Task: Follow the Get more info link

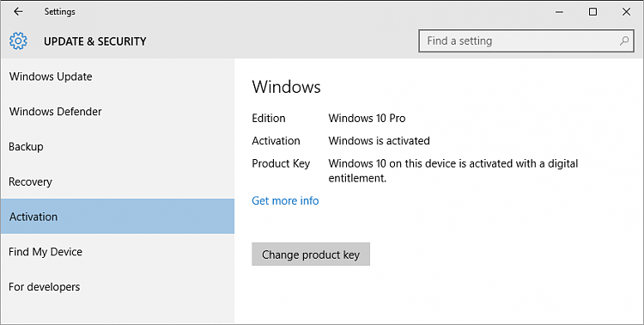Action: click(x=285, y=200)
